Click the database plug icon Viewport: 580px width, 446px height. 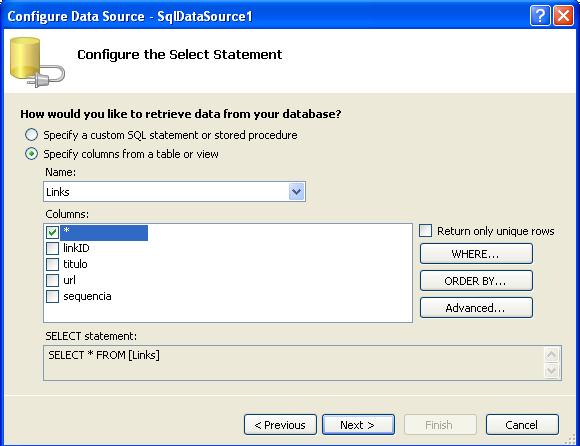(x=37, y=62)
